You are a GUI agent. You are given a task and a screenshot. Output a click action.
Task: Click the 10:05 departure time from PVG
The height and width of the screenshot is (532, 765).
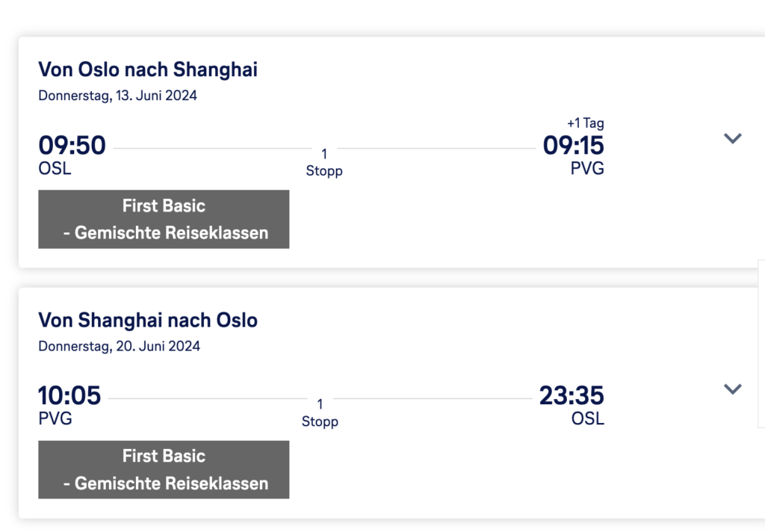pyautogui.click(x=69, y=395)
